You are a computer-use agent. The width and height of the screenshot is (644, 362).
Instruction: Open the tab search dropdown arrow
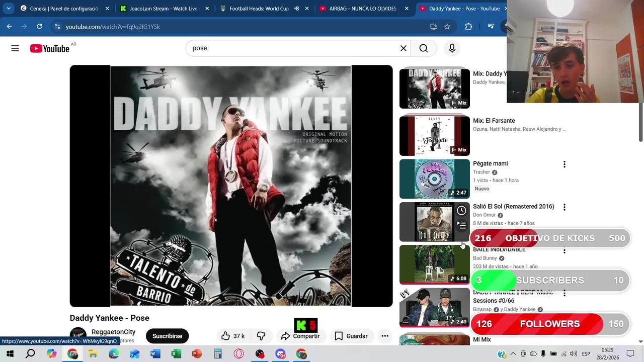tap(9, 9)
